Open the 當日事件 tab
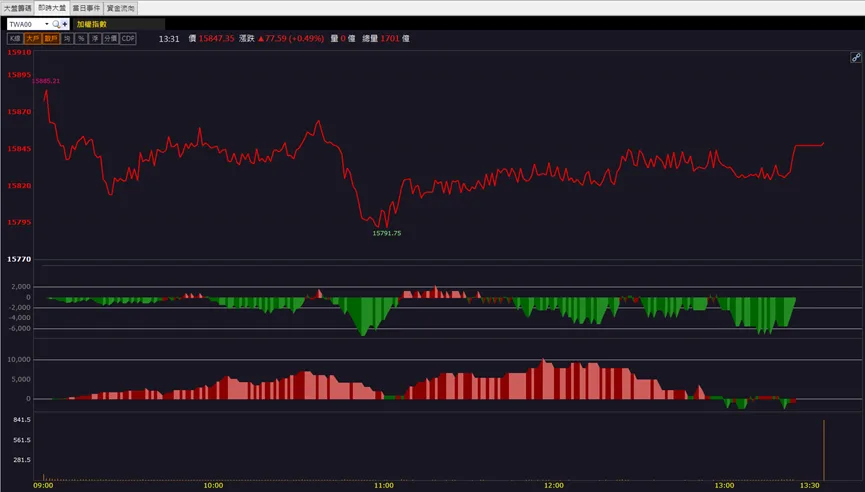865x492 pixels. 87,8
